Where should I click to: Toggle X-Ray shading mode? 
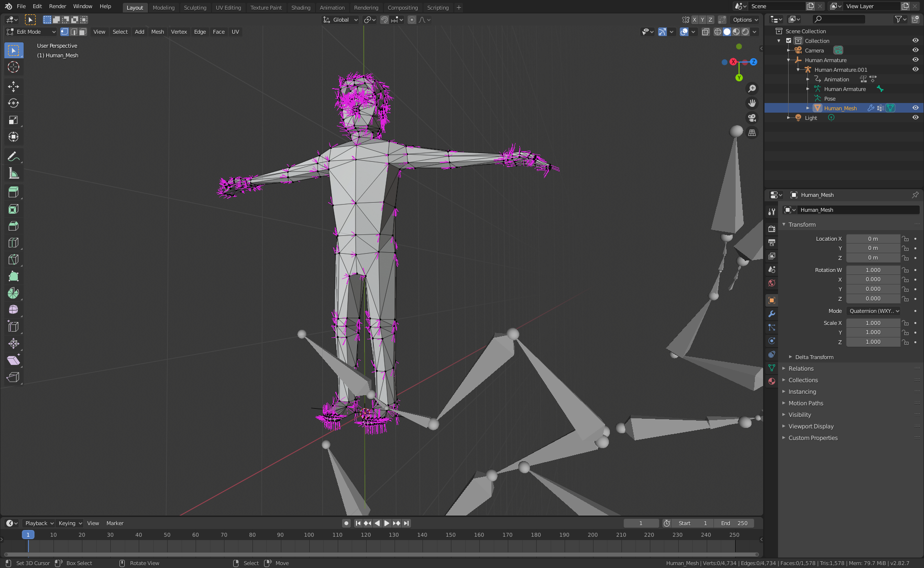pos(705,32)
